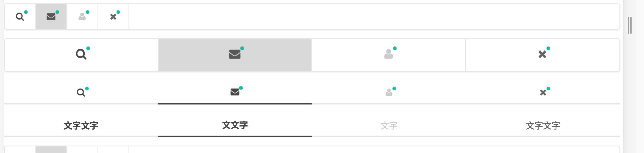Select the bold 文字文字 tab at the row start
Viewport: 644px width, 153px height.
(81, 126)
